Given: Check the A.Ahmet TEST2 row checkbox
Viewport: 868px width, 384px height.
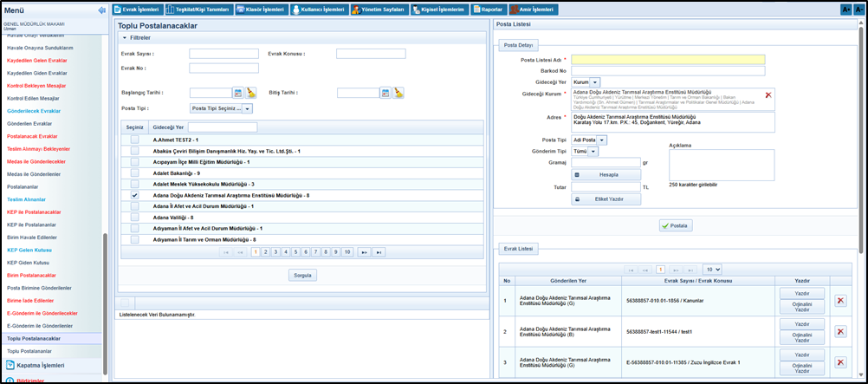Looking at the screenshot, I should point(134,140).
